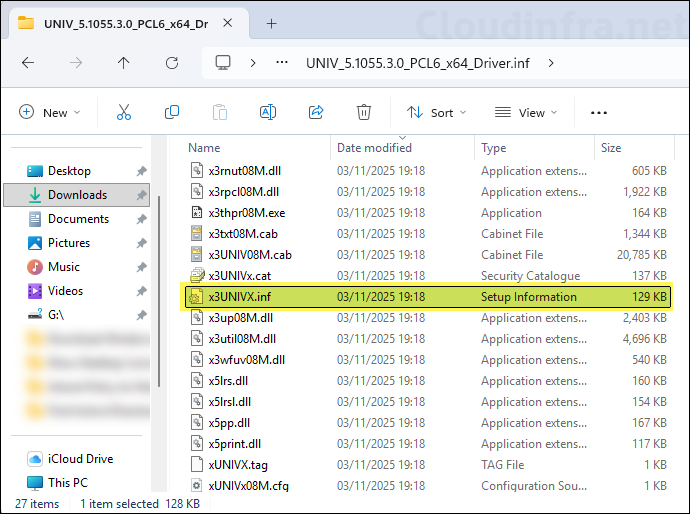Click the Paste clipboard icon

pos(220,112)
